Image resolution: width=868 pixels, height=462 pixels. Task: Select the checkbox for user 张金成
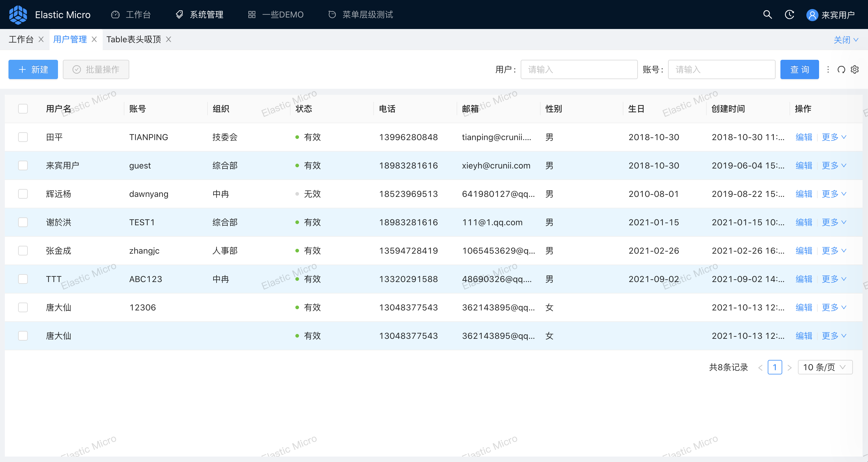[x=23, y=251]
